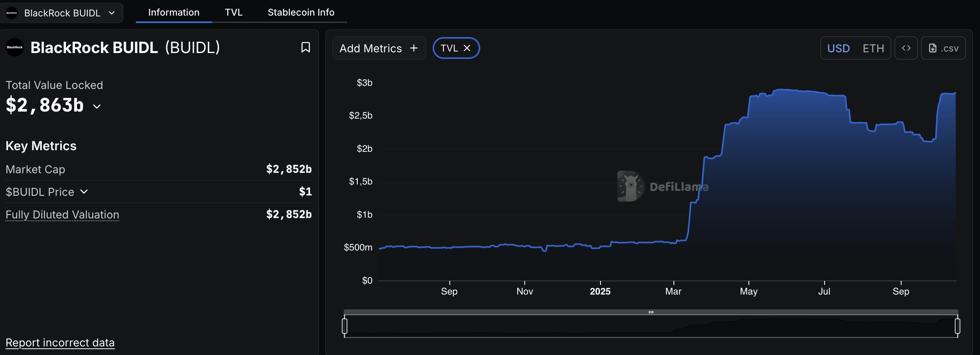Toggle the TVL metric pill
980x355 pixels.
449,48
